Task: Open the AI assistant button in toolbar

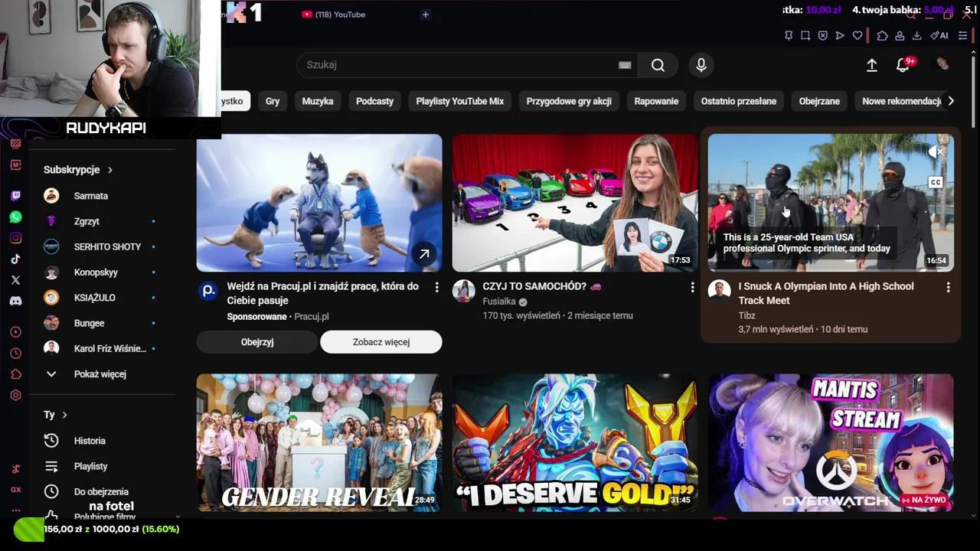Action: tap(939, 35)
